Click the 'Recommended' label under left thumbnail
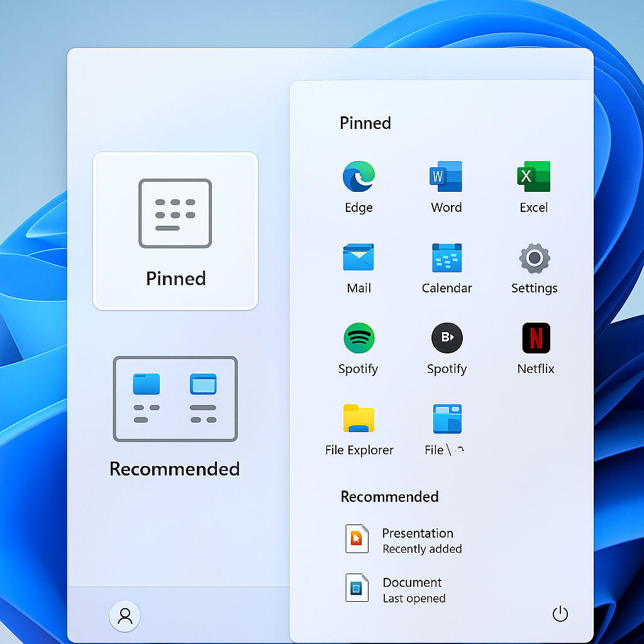The image size is (644, 644). [x=175, y=469]
